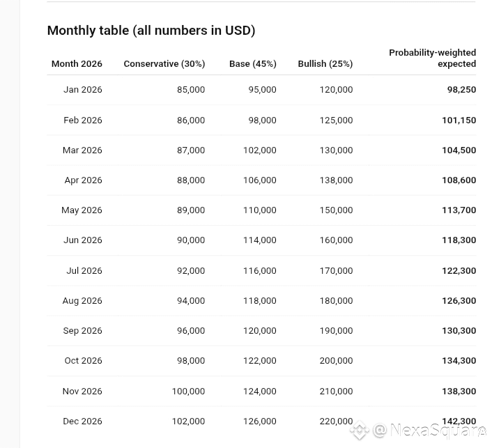Click the Jul 2026 expected value 122,300

point(459,270)
